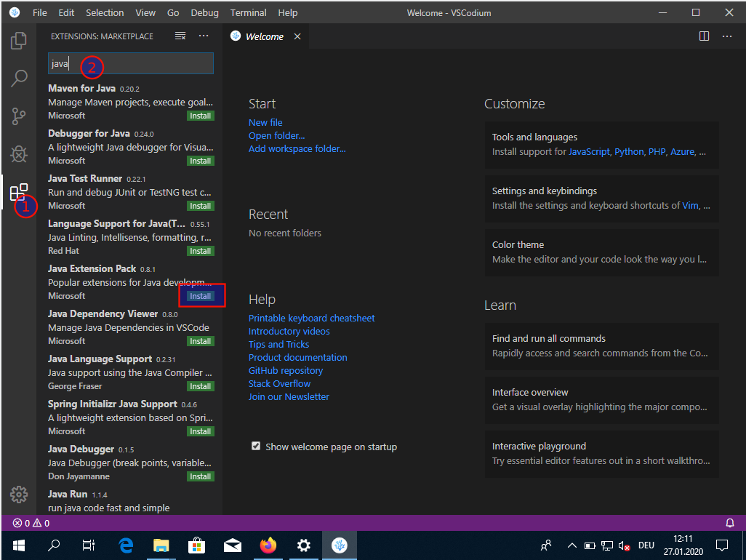Open the GitHub repository link
The width and height of the screenshot is (746, 560).
pos(286,371)
